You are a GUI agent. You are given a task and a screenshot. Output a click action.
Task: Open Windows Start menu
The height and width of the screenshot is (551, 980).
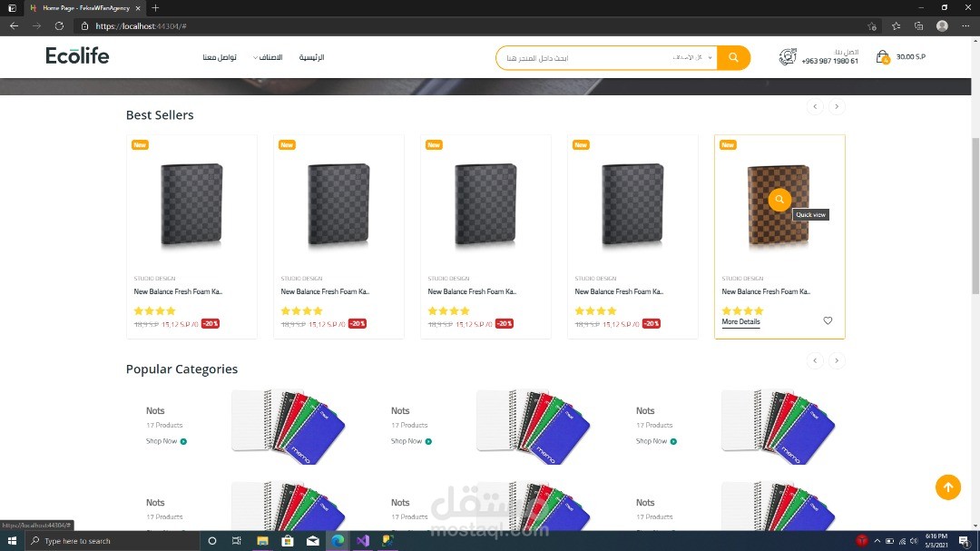(x=12, y=540)
